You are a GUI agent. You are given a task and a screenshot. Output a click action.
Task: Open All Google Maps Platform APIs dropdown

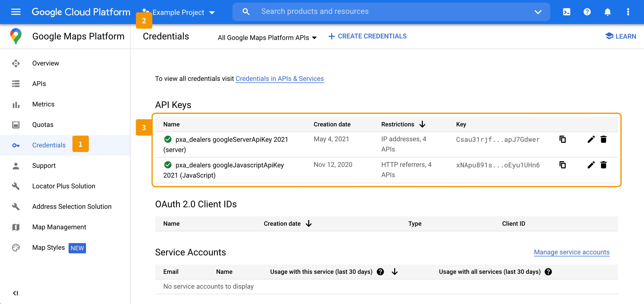pyautogui.click(x=267, y=38)
